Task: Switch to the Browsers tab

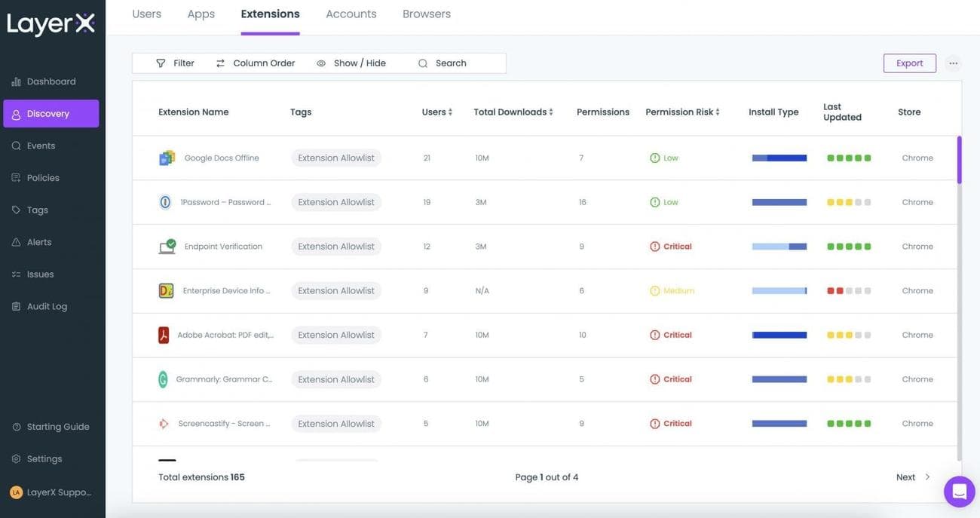Action: (x=427, y=12)
